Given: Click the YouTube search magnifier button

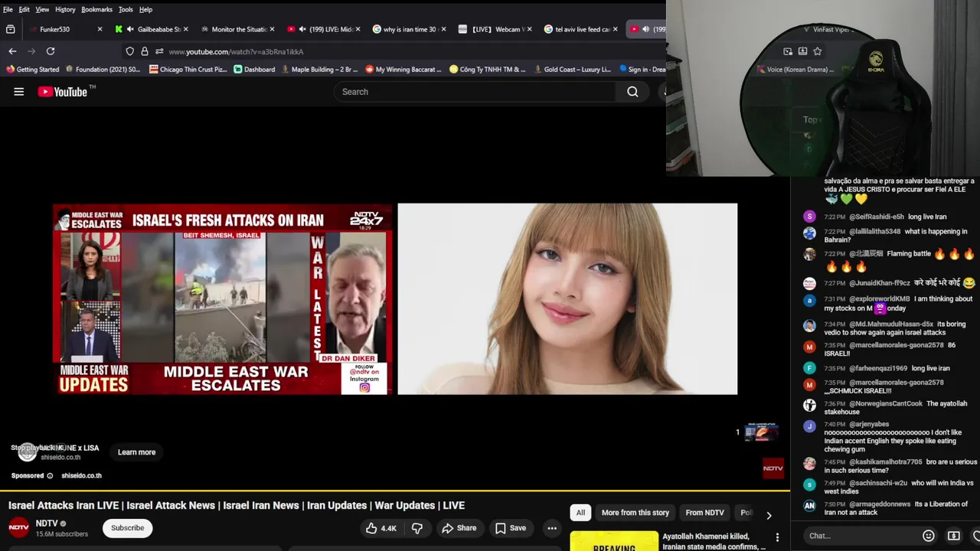Looking at the screenshot, I should (x=632, y=92).
